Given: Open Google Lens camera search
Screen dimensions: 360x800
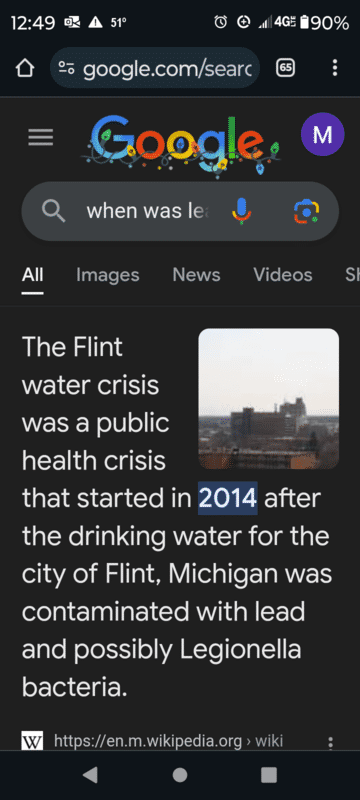Looking at the screenshot, I should 306,211.
